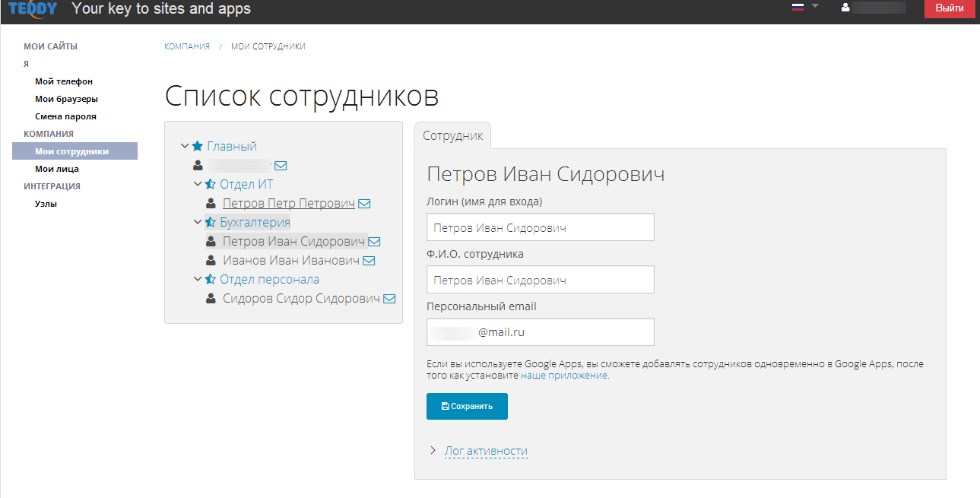Click the star icon next to Отдел ИТ

click(211, 184)
